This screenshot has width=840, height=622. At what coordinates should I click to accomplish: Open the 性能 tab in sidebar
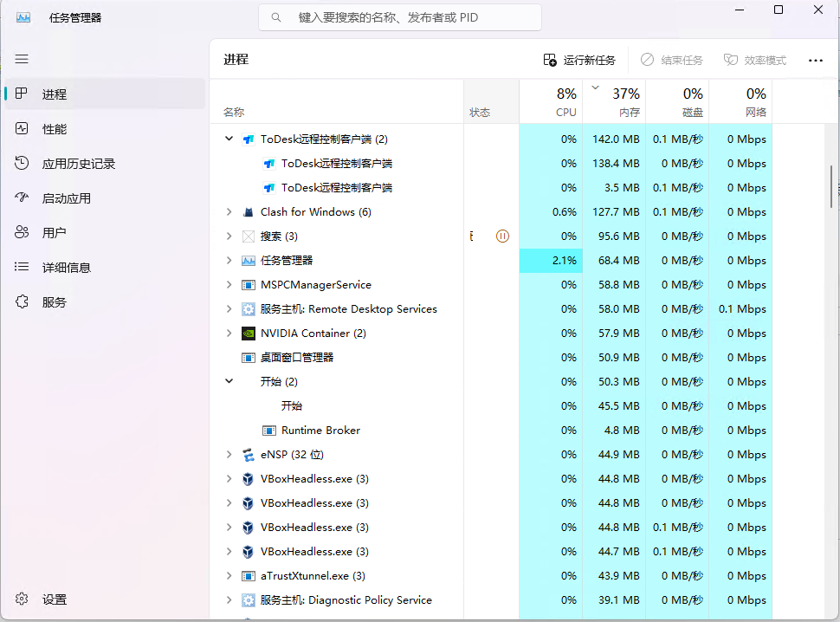point(55,129)
